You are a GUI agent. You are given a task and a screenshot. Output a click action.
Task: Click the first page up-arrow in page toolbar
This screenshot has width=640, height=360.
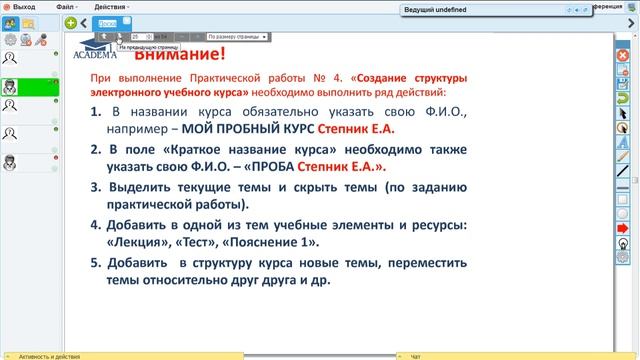tap(104, 37)
